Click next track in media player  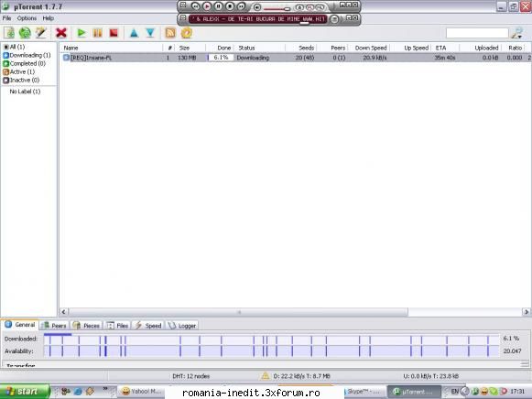241,6
